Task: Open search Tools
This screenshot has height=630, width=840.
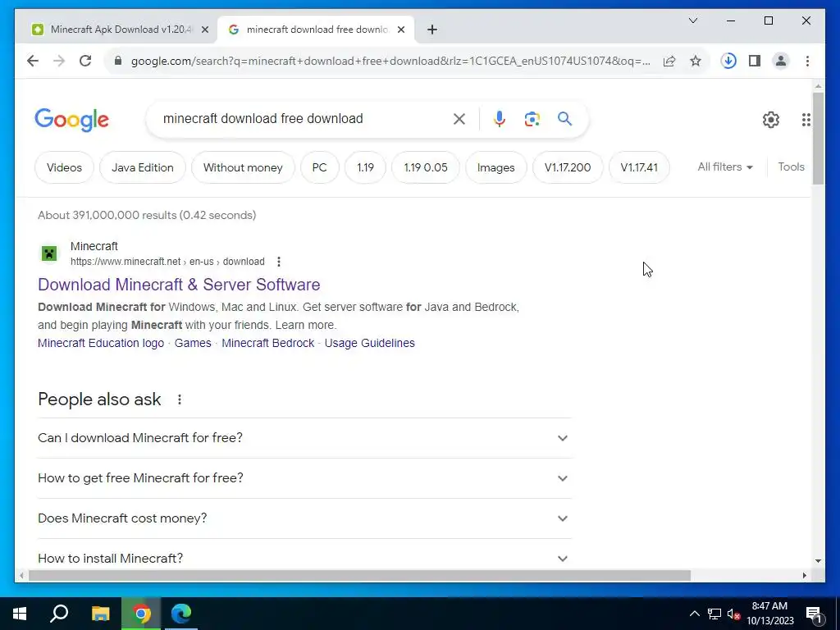Action: point(792,167)
